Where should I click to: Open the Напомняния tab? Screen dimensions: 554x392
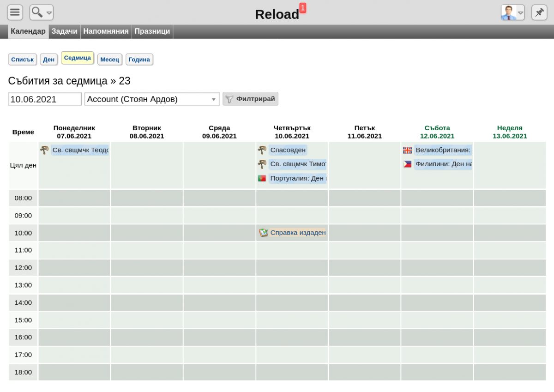point(106,31)
